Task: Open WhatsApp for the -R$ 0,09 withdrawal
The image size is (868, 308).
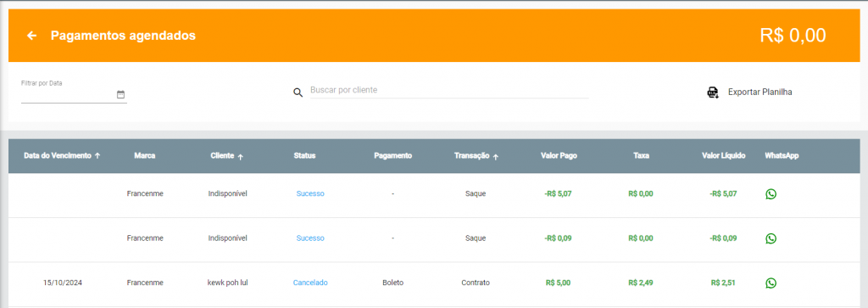Action: pos(771,238)
